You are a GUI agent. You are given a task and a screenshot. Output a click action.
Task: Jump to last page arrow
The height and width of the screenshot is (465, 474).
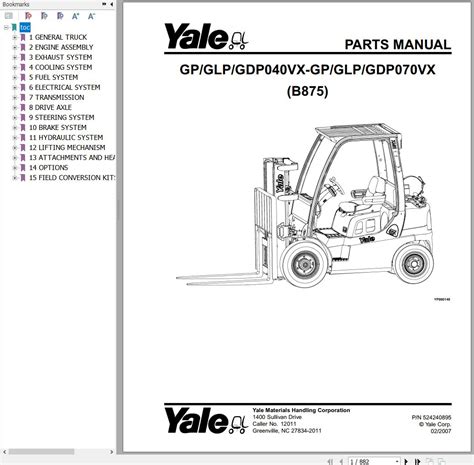coord(417,461)
